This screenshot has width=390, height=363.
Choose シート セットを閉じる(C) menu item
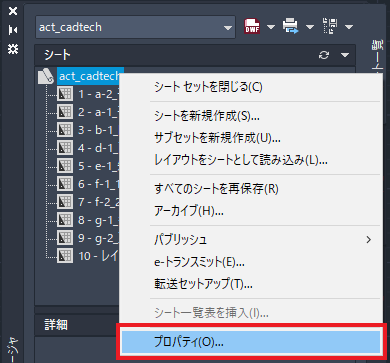[251, 87]
